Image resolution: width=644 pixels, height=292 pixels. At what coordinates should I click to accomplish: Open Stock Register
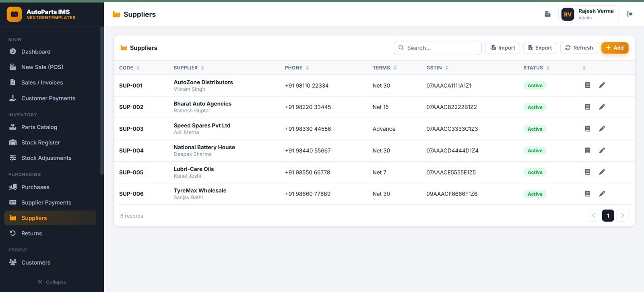[x=50, y=142]
